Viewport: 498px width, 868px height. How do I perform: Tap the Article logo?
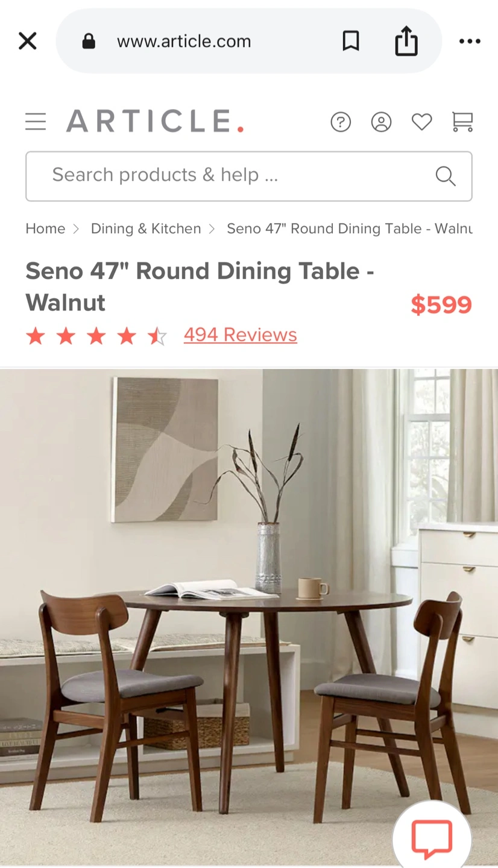pos(155,121)
